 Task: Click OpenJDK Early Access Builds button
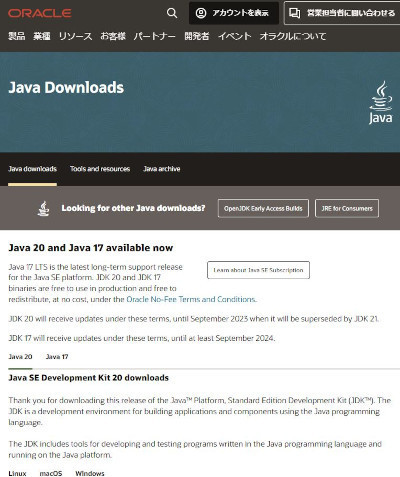(263, 208)
